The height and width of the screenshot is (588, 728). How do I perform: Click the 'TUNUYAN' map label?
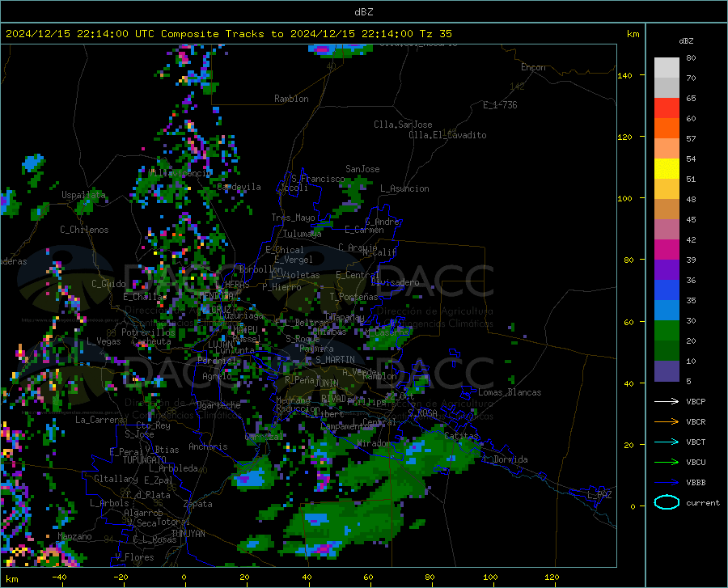click(188, 534)
